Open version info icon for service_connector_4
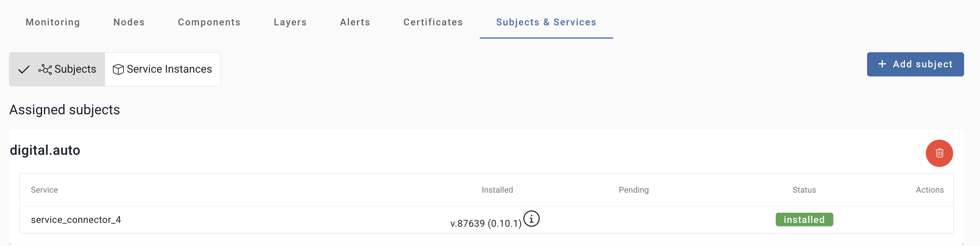This screenshot has width=980, height=246. point(531,219)
